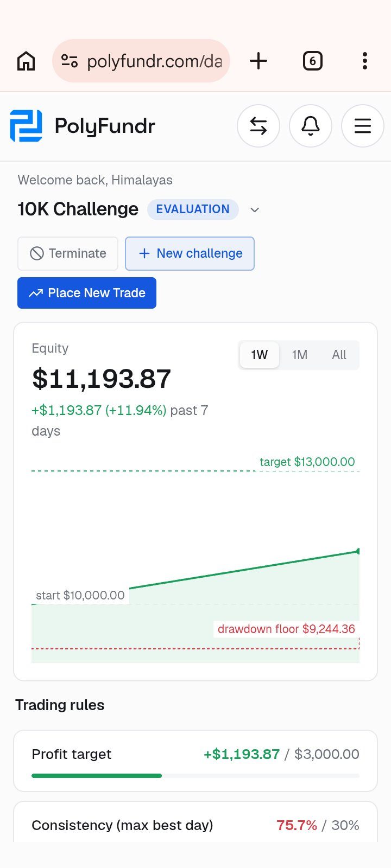Open browser three-dot overflow menu

(x=365, y=61)
